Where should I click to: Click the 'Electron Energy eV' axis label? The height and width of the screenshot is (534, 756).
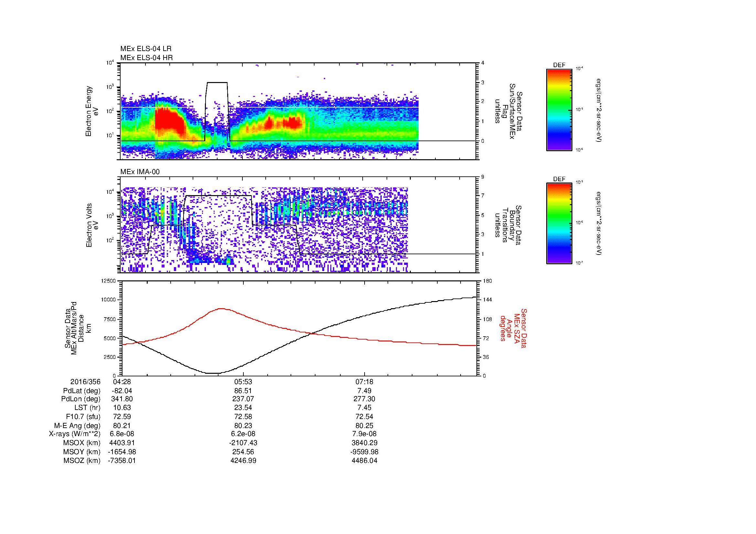(92, 111)
